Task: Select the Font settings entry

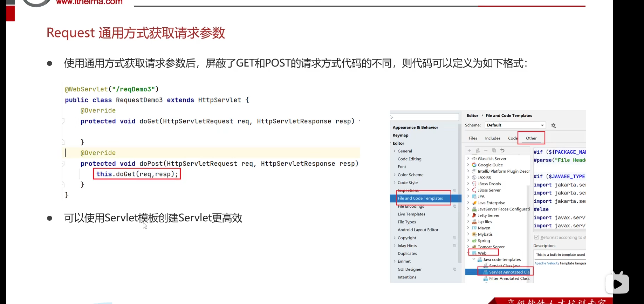Action: tap(402, 167)
